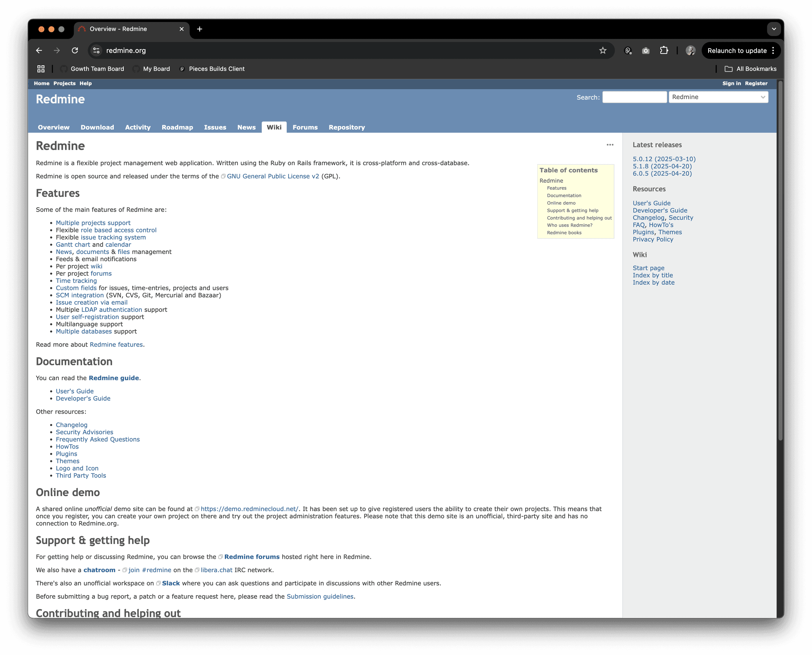Open a new tab with plus icon

tap(199, 29)
